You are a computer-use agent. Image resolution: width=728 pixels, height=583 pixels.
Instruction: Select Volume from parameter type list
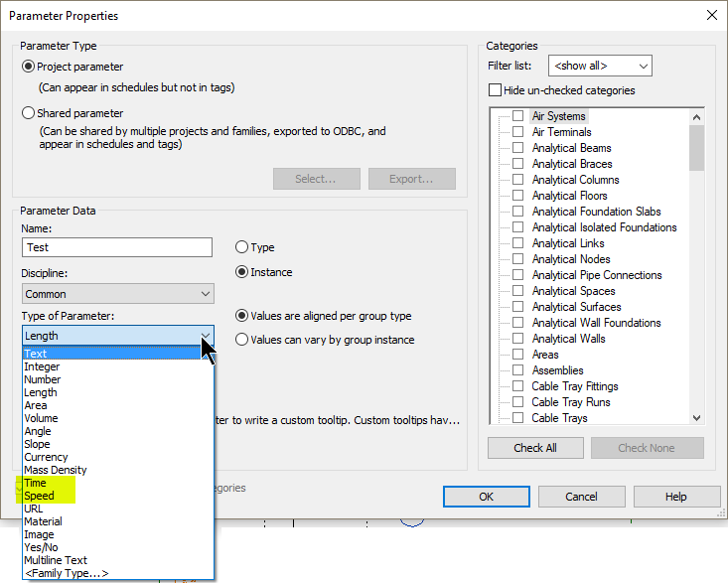(x=118, y=418)
